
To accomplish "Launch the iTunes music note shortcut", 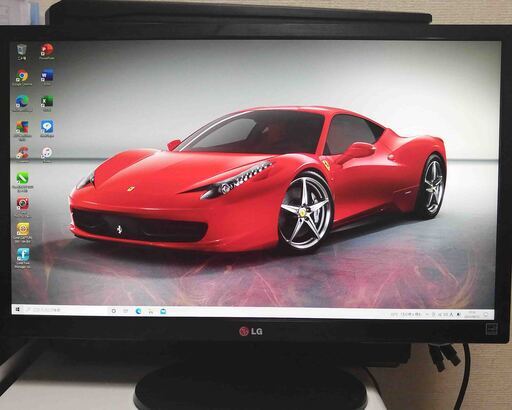I will pos(47,155).
